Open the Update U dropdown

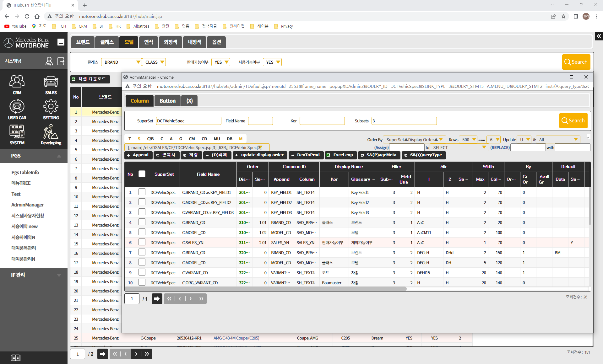pos(524,140)
